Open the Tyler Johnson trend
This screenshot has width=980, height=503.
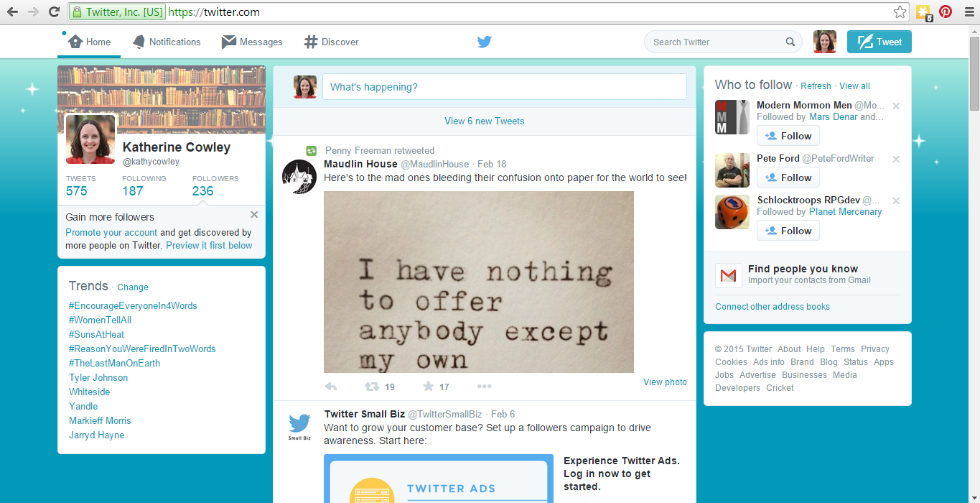coord(98,377)
